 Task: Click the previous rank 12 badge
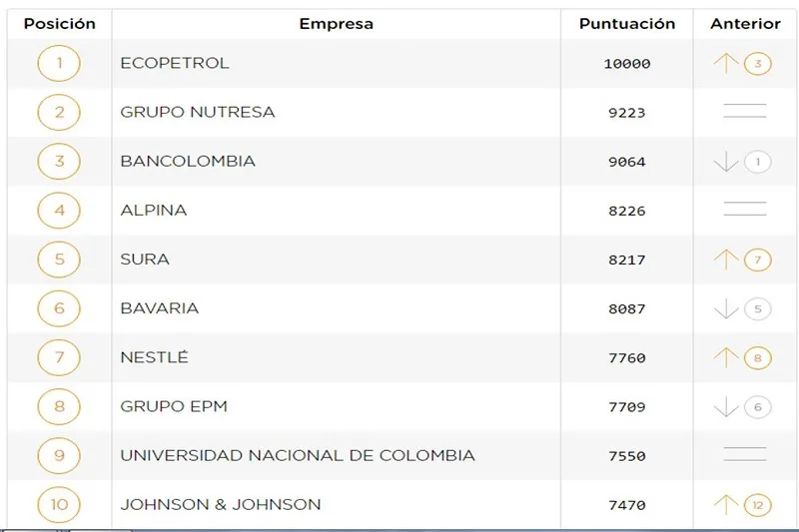point(757,505)
